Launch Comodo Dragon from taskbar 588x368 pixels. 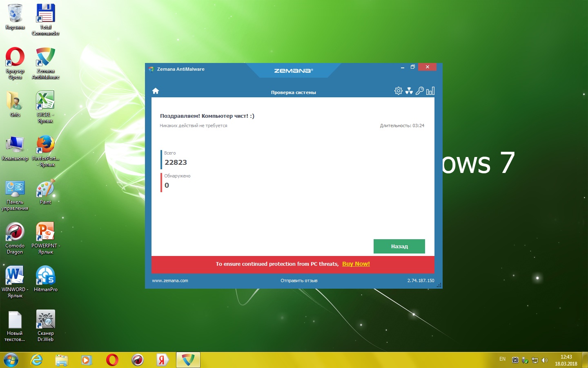(138, 360)
